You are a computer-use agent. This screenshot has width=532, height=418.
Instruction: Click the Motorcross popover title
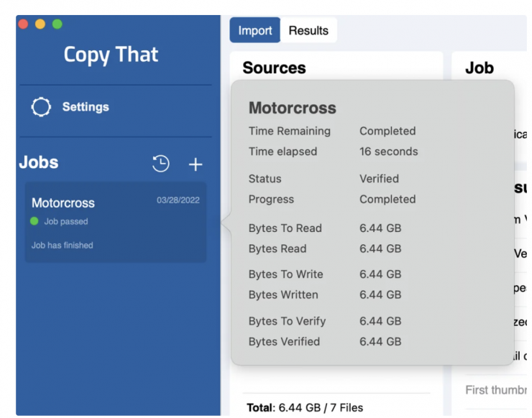pos(292,108)
